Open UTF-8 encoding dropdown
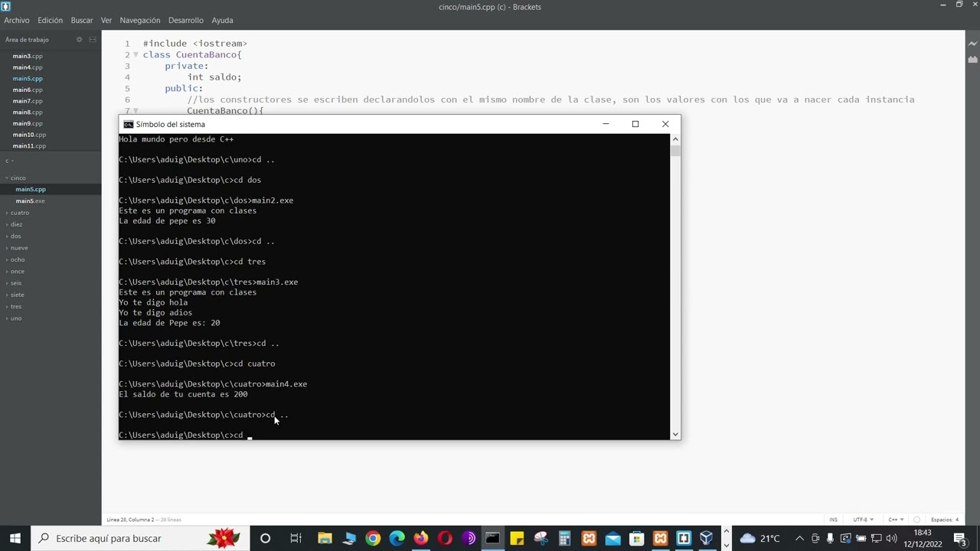Screen dimensions: 980x551 tap(862, 520)
